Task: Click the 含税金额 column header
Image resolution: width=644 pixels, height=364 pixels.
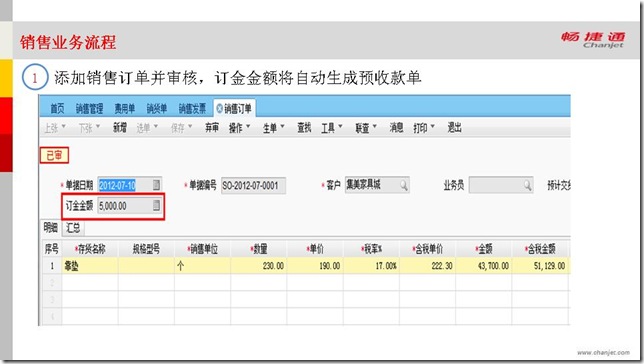Action: tap(540, 249)
